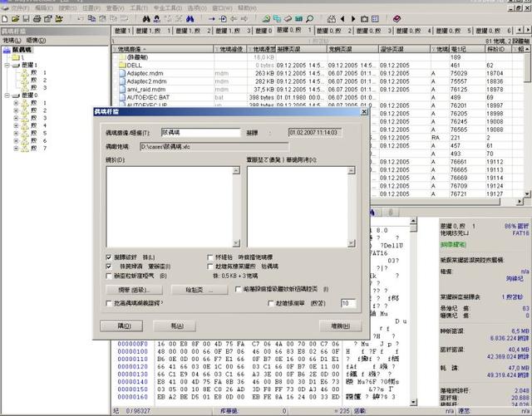
Task: Click the Clone Disk toolbar icon
Action: (x=277, y=19)
